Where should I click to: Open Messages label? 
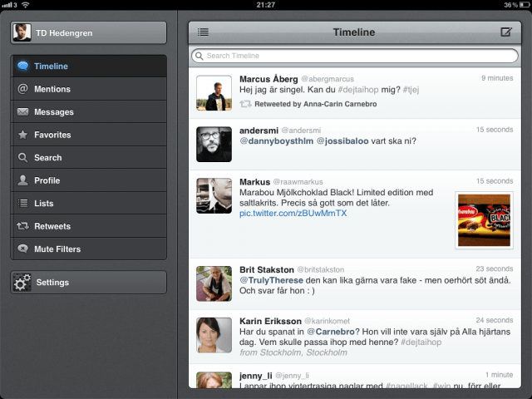(x=54, y=112)
